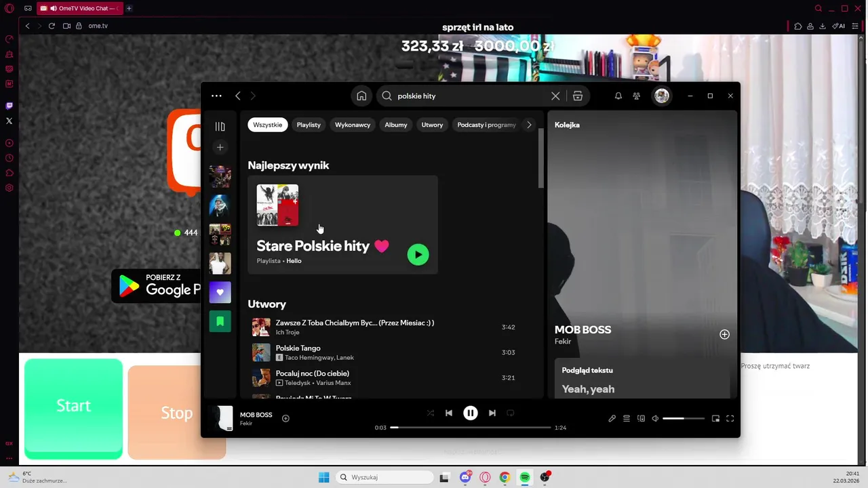Viewport: 868px width, 488px height.
Task: Open the artist Ich Troje
Action: tap(288, 332)
